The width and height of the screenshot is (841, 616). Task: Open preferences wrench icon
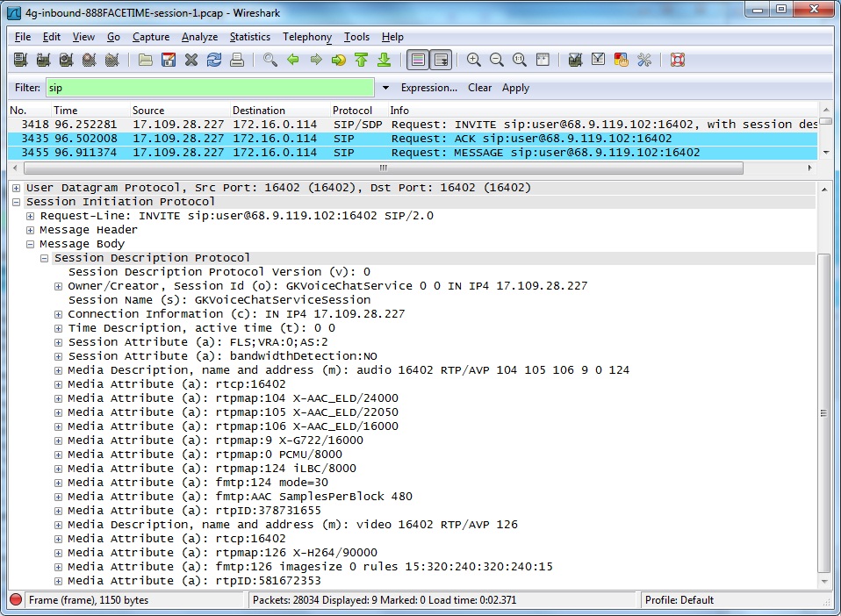(x=644, y=60)
